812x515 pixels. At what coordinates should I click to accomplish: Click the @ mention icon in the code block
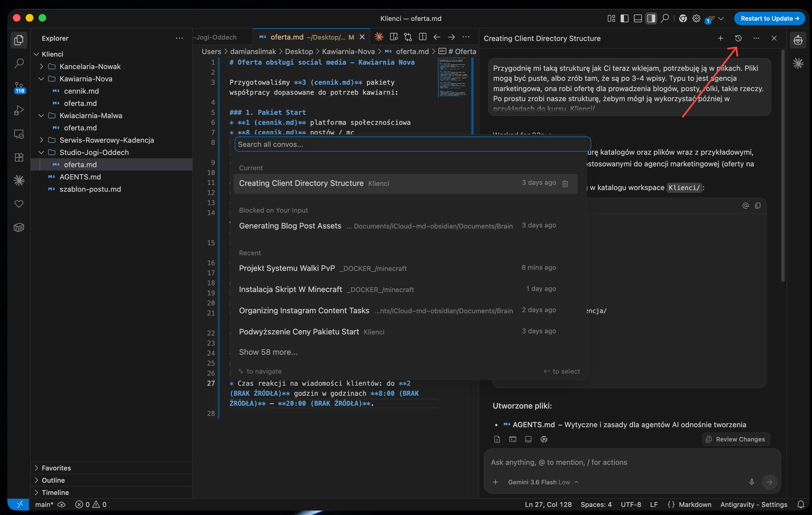pos(746,206)
